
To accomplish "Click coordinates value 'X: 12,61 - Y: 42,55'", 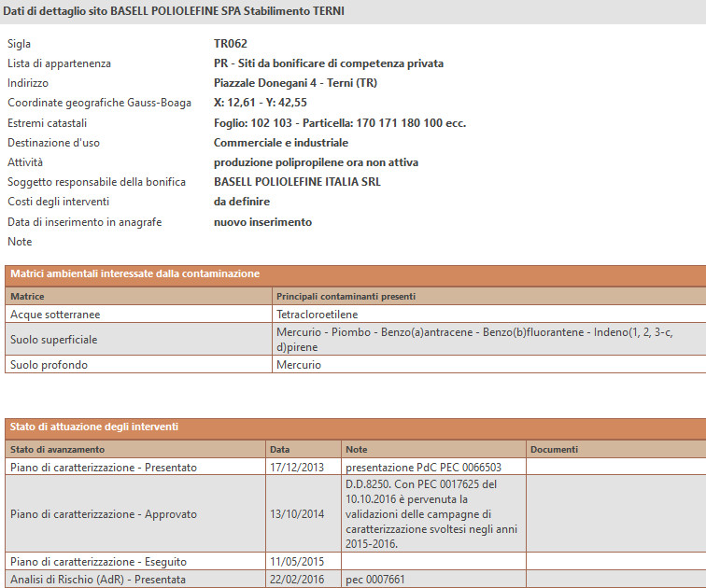I will point(261,103).
